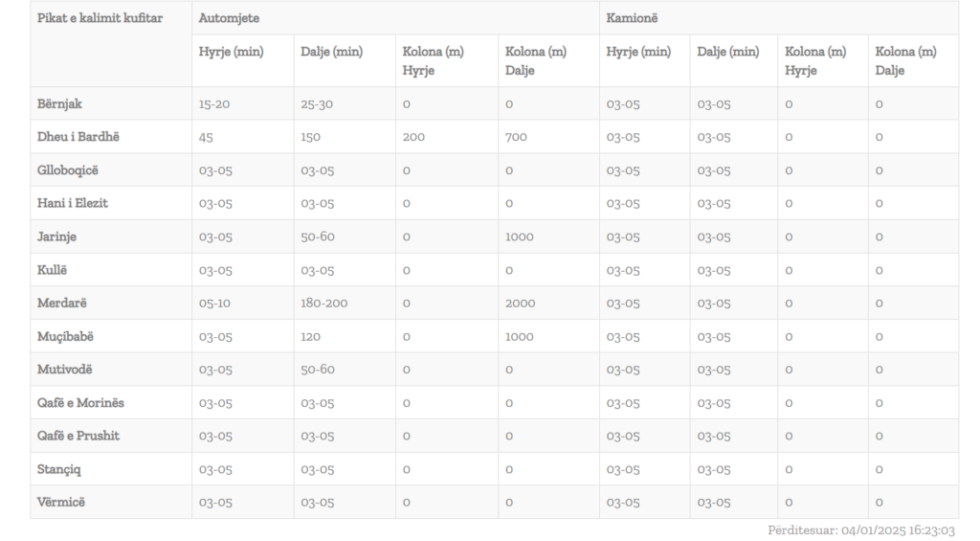Select the Mutivodë row name
Image resolution: width=980 pixels, height=541 pixels.
pos(64,369)
